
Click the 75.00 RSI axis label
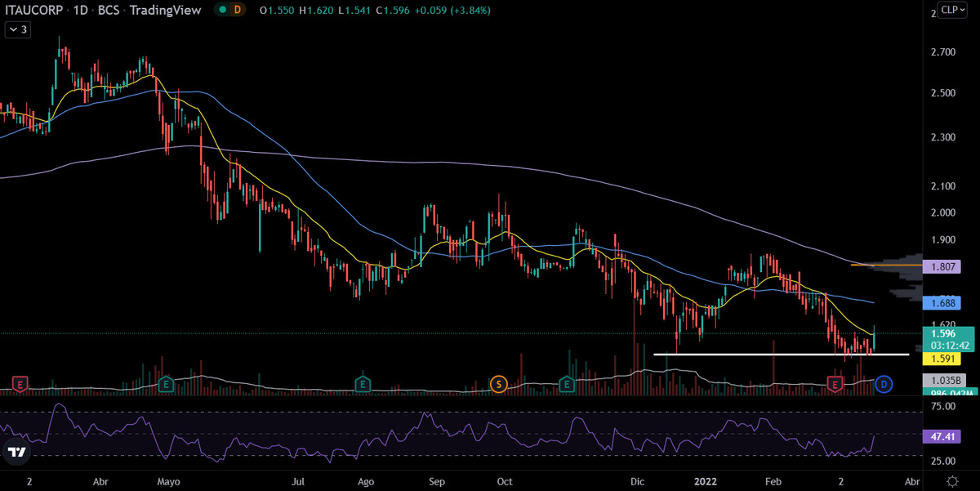pos(942,405)
